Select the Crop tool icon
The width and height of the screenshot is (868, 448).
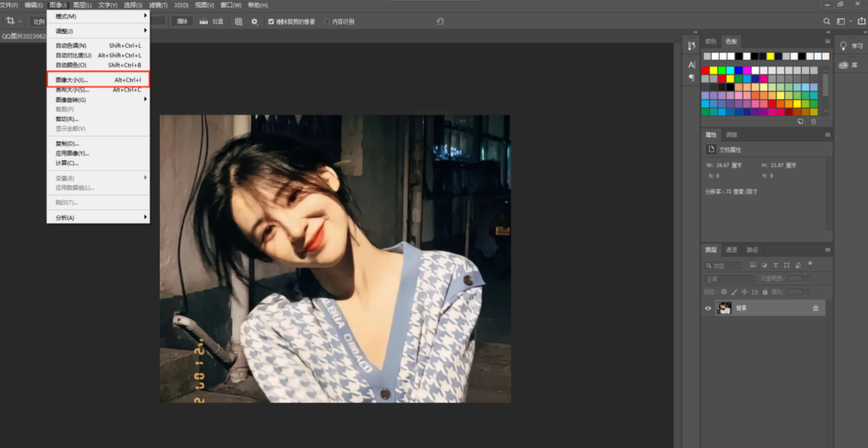point(11,21)
